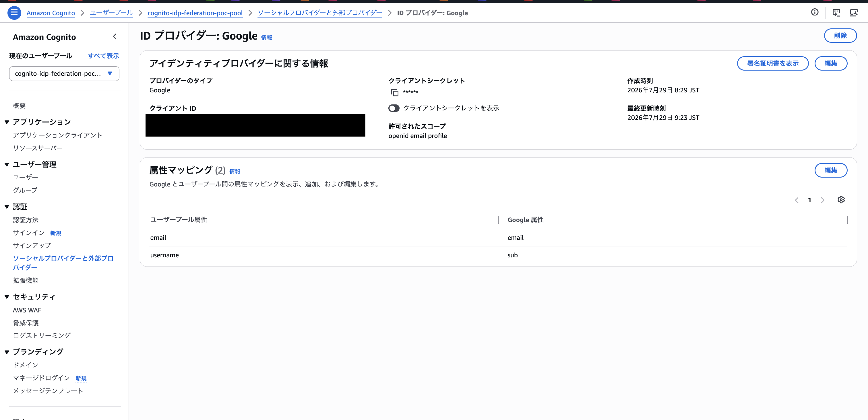
Task: Open the hamburger navigation menu icon
Action: pyautogui.click(x=14, y=13)
